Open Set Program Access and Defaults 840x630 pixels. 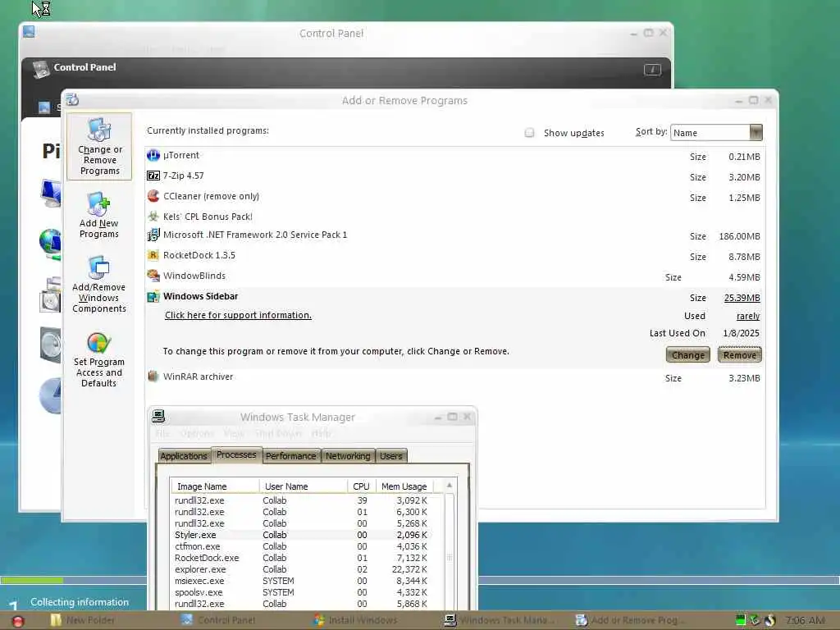[x=99, y=359]
